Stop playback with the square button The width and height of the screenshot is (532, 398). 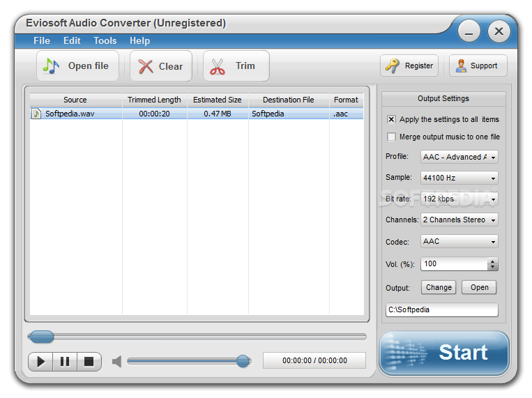pos(89,362)
